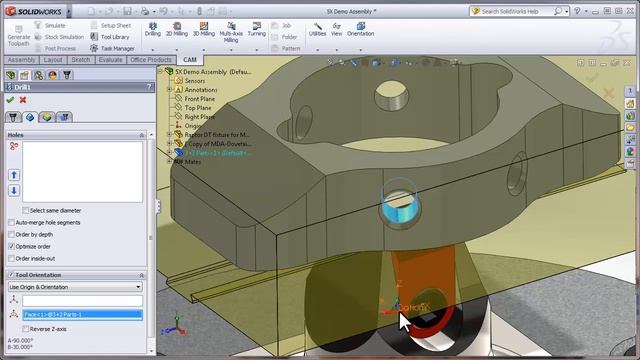This screenshot has height=360, width=640.
Task: Click the Drill panel help question mark
Action: point(149,87)
